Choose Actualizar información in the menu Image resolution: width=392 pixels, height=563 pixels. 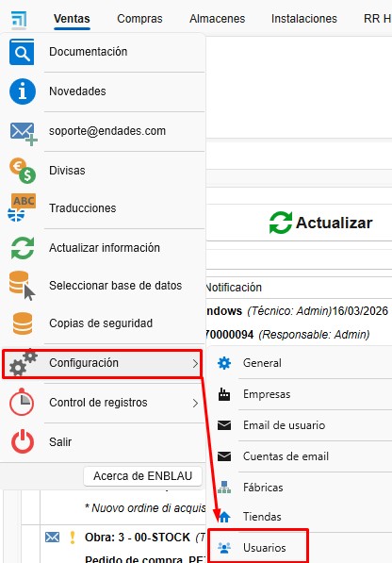[x=104, y=248]
